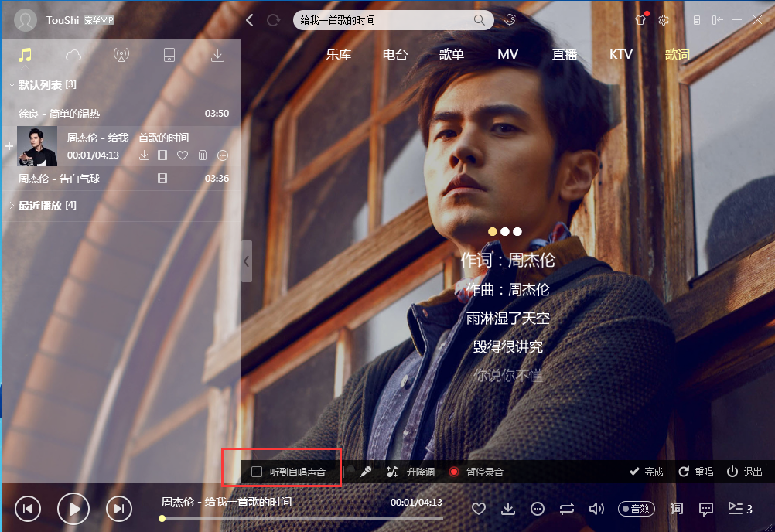Click the voice recognition icon beside search
Screen dimensions: 775x532
coord(510,20)
